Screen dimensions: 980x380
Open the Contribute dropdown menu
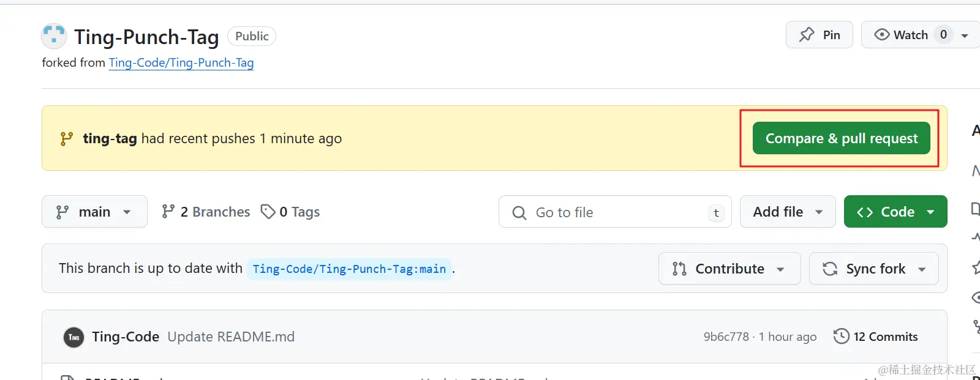pos(729,269)
